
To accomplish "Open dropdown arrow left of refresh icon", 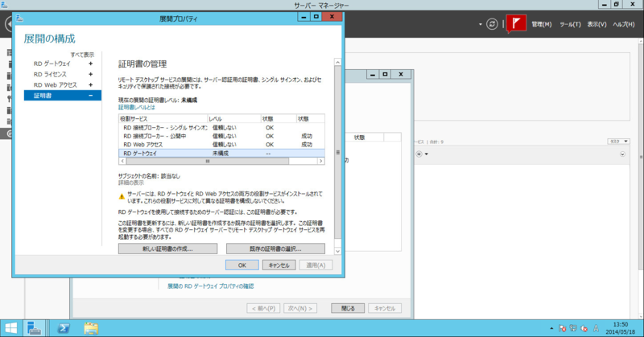I will tap(480, 24).
